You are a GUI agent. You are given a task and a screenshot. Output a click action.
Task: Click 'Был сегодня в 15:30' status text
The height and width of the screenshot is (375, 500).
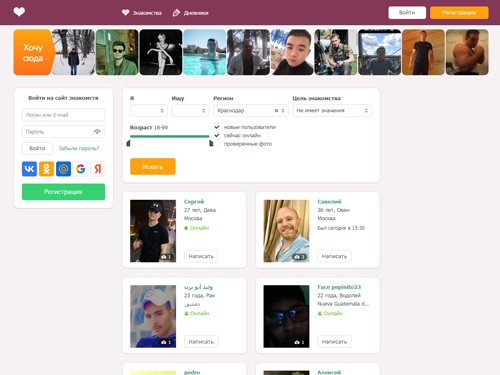[x=341, y=228]
